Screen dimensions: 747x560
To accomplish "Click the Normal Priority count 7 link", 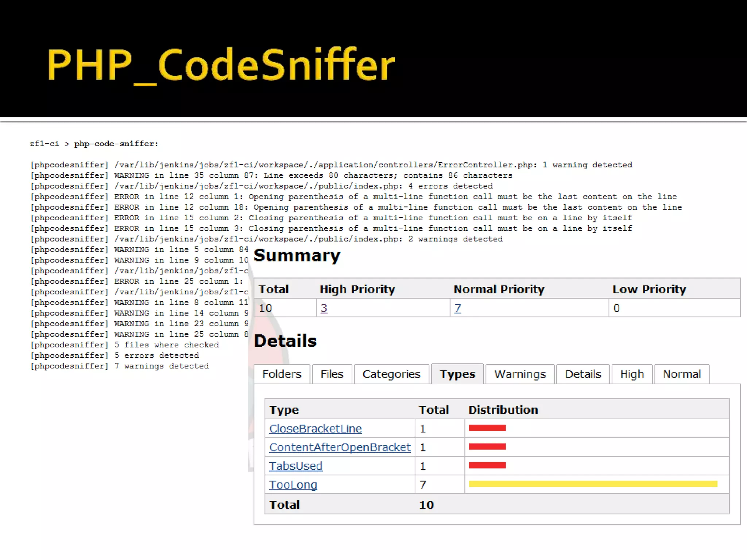I will pos(458,308).
